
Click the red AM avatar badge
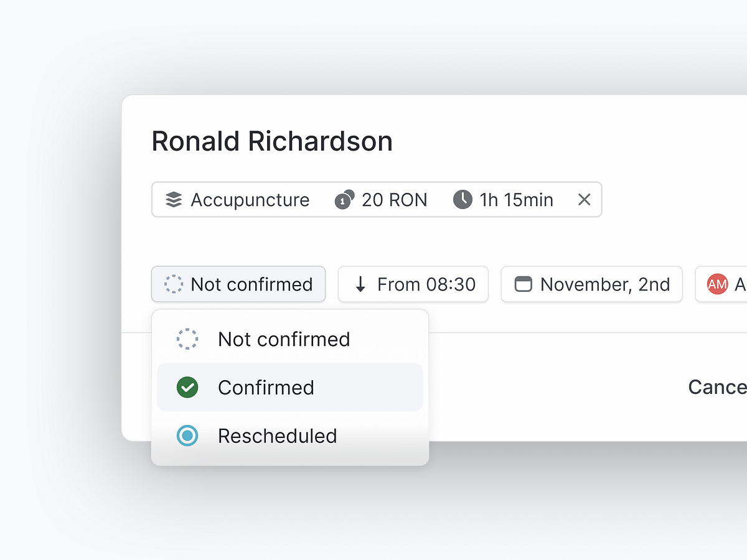click(717, 284)
